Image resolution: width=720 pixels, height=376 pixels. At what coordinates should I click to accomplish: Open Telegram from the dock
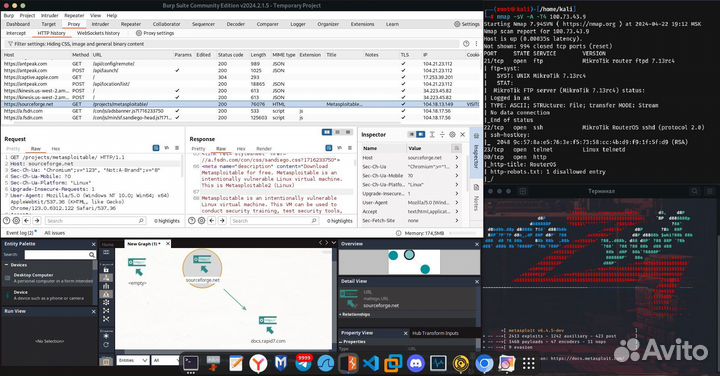click(304, 363)
